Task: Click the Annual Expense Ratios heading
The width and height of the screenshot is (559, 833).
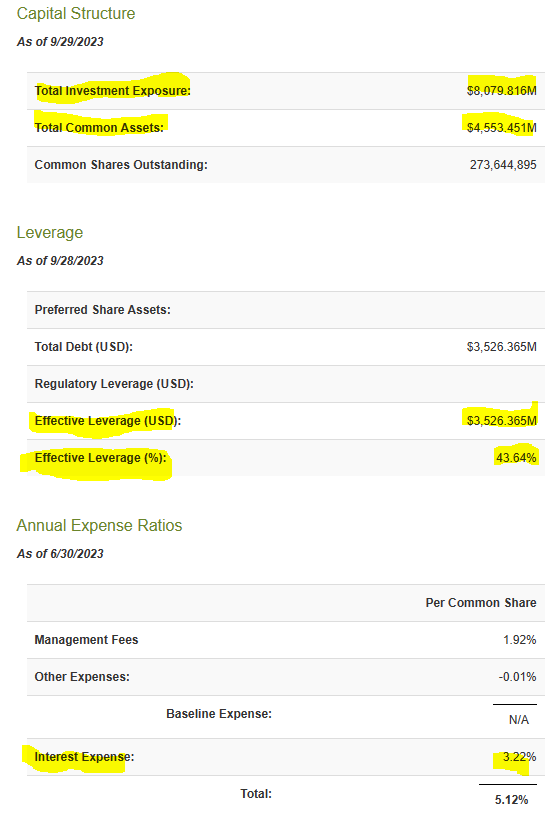Action: (x=99, y=525)
